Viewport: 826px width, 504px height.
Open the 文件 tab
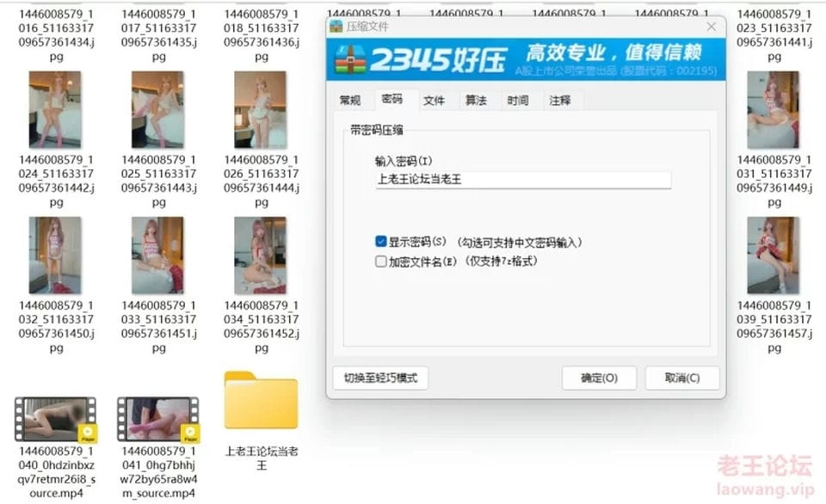[x=435, y=101]
